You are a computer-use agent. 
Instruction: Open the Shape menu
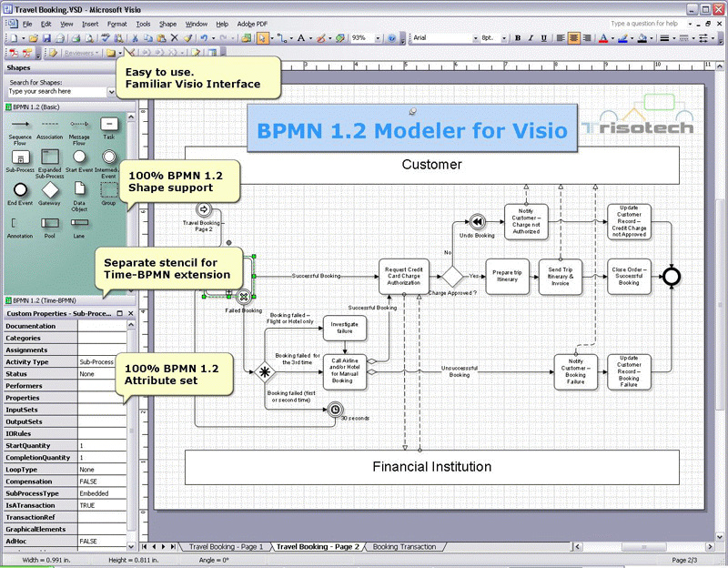click(x=167, y=24)
